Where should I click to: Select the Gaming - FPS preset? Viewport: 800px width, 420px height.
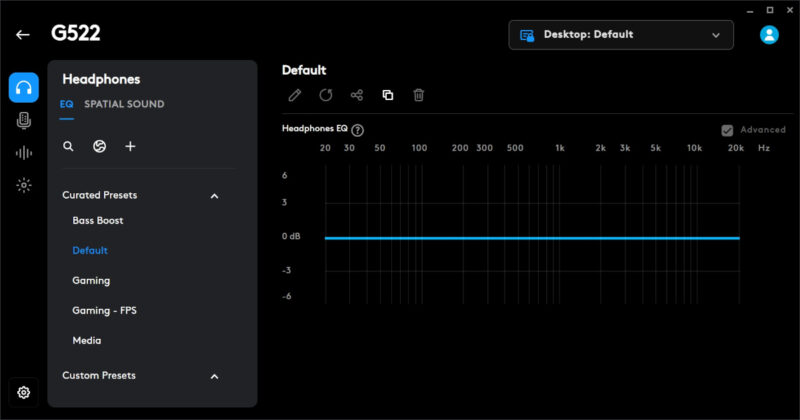point(104,310)
